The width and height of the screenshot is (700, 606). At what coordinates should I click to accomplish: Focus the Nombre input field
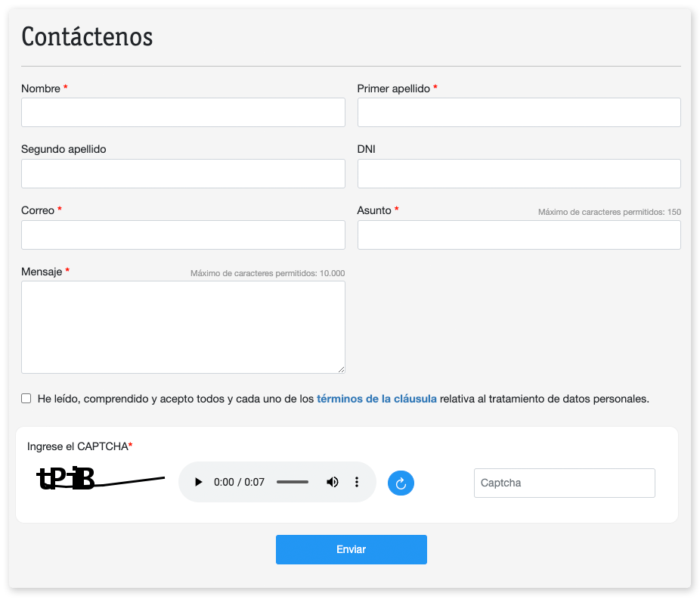tap(183, 112)
